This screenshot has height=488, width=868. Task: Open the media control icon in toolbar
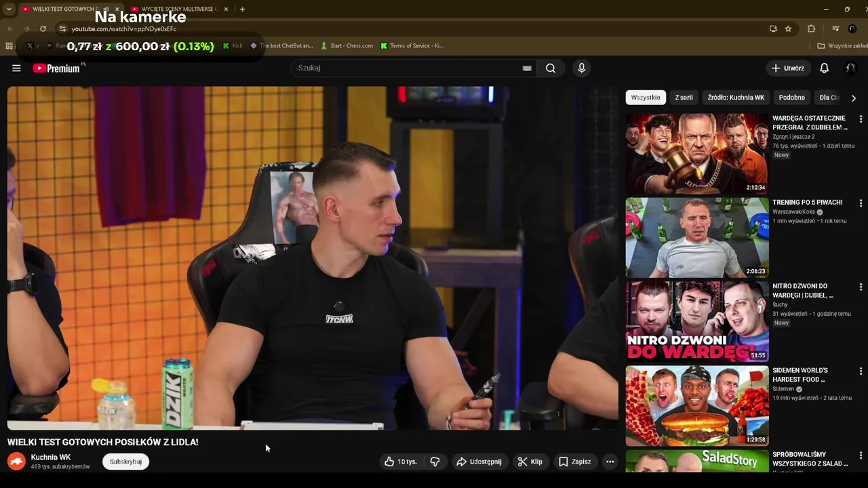click(x=835, y=28)
